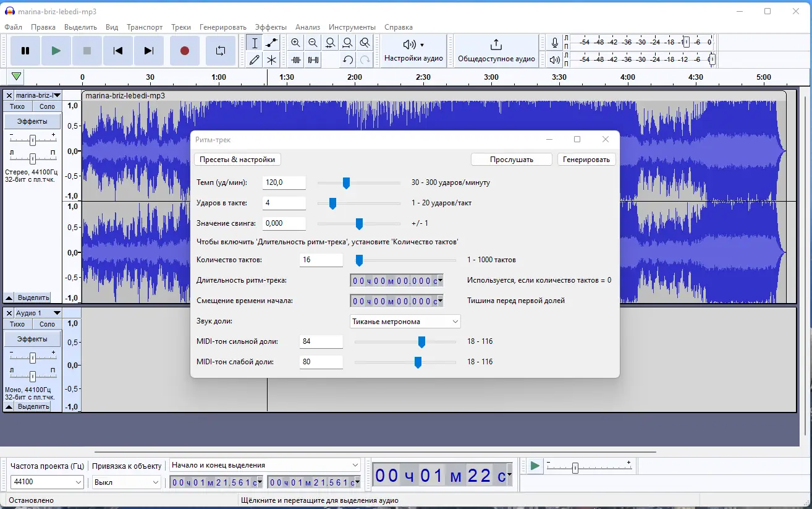This screenshot has width=812, height=509.
Task: Open the Частота проекта rate dropdown
Action: click(47, 482)
